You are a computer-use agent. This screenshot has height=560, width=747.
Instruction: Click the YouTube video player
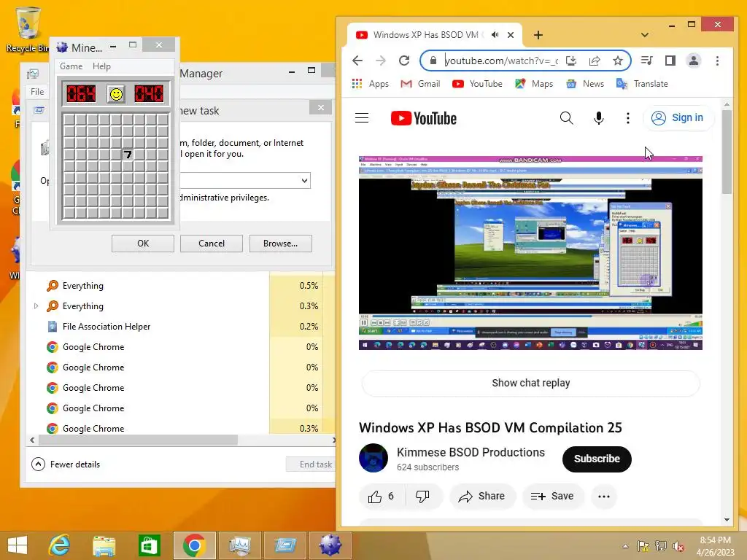(x=530, y=253)
